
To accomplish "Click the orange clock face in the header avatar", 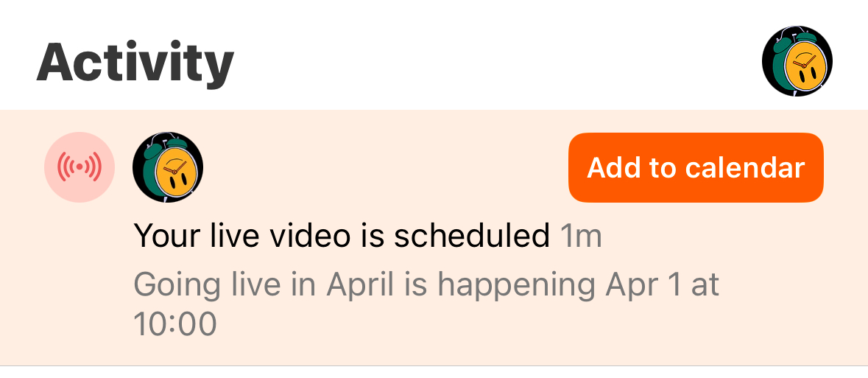I will tap(808, 66).
